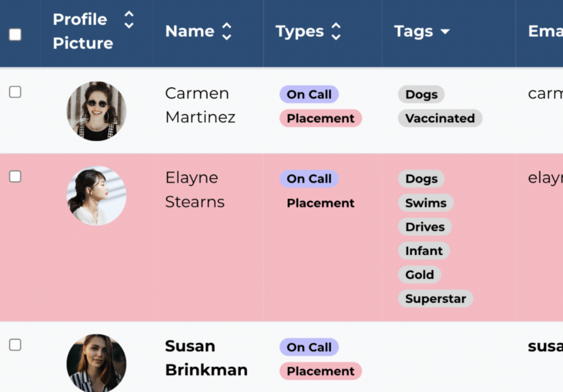This screenshot has height=392, width=563.
Task: Select the Elayne Stearns row checkbox
Action: pyautogui.click(x=15, y=176)
